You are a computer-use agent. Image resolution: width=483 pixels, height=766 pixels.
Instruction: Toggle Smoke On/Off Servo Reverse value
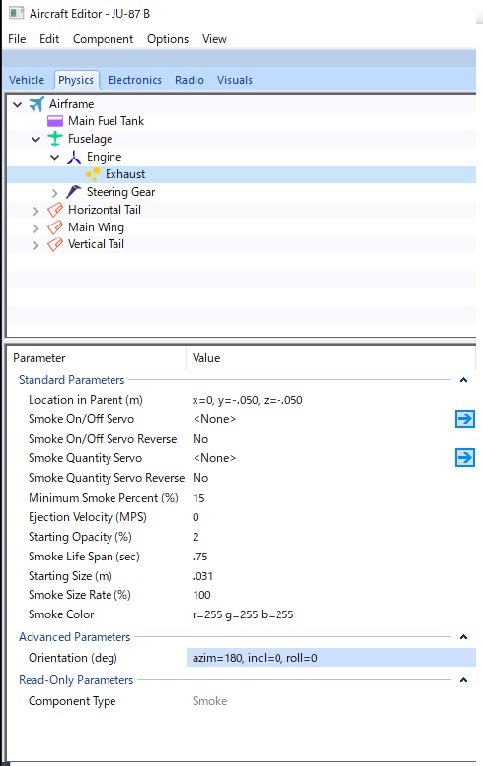point(201,439)
